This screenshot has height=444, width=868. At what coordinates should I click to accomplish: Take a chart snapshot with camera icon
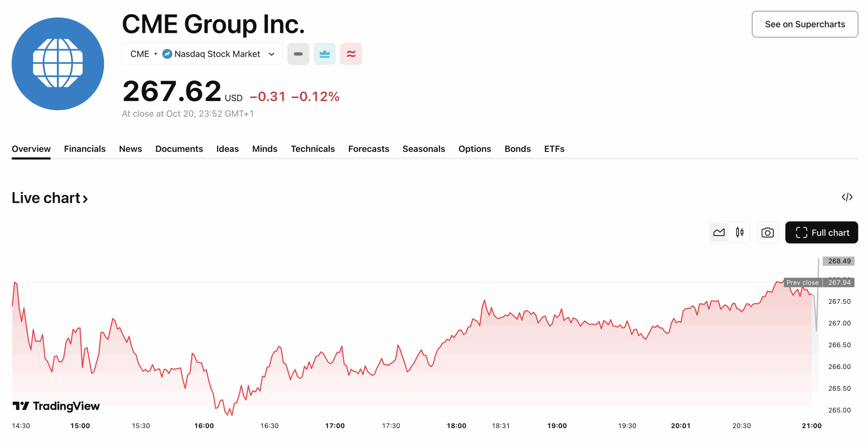pos(767,233)
